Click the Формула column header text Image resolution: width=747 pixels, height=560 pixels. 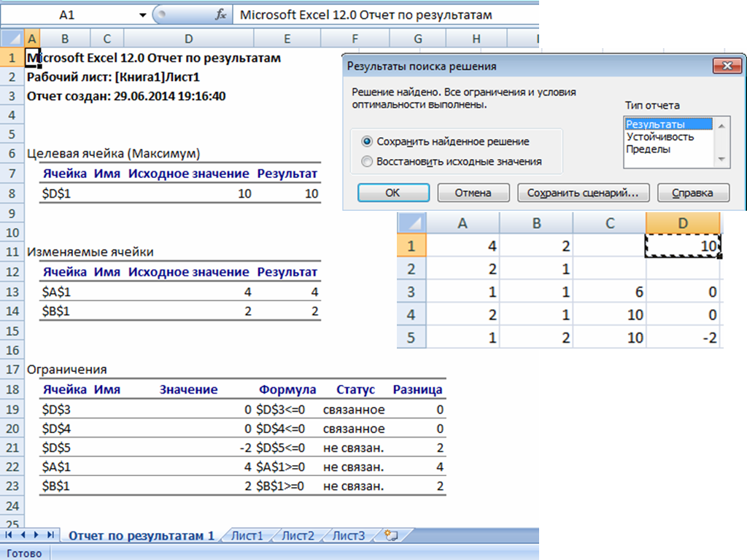pyautogui.click(x=287, y=389)
